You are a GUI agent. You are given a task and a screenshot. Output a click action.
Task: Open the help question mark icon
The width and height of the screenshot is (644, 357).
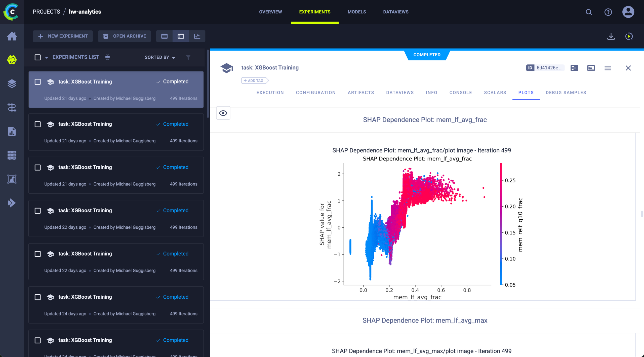[x=608, y=12]
